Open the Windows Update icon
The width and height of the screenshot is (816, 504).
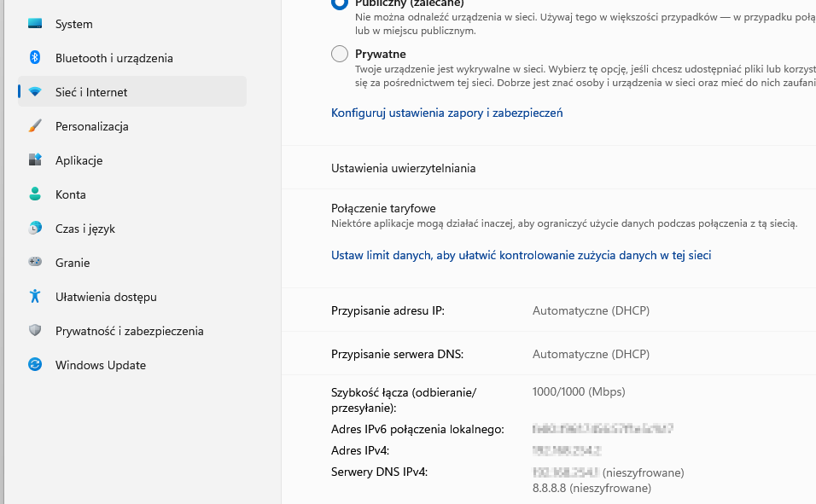click(35, 365)
